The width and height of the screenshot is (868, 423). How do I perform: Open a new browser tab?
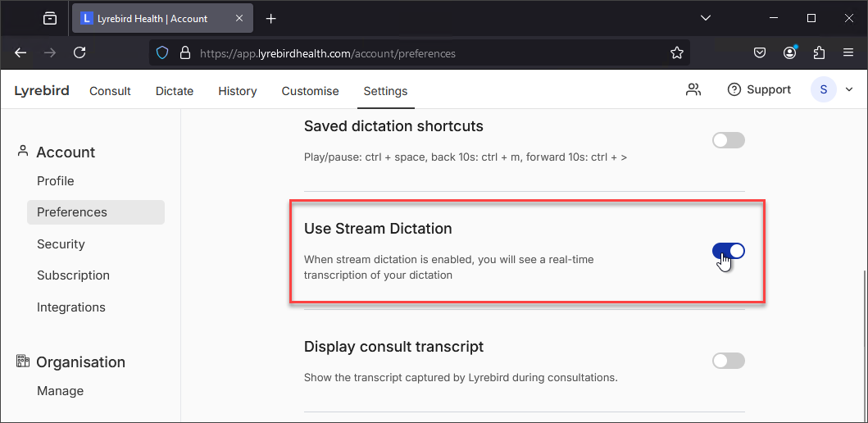(x=270, y=19)
